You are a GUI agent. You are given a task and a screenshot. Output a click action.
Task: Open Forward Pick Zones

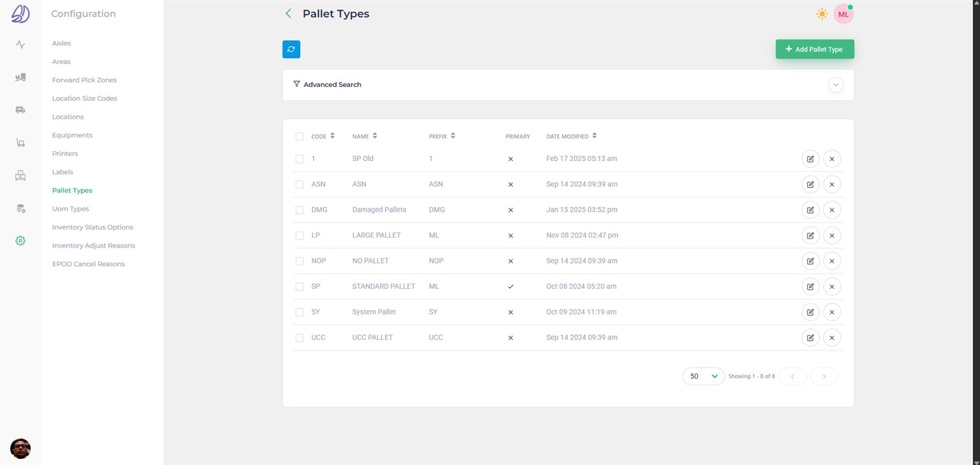[85, 80]
